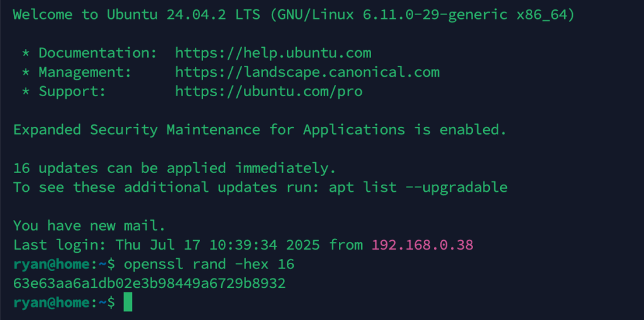The width and height of the screenshot is (644, 320).
Task: Open the https://ubuntu.com/pro support link
Action: click(x=269, y=91)
